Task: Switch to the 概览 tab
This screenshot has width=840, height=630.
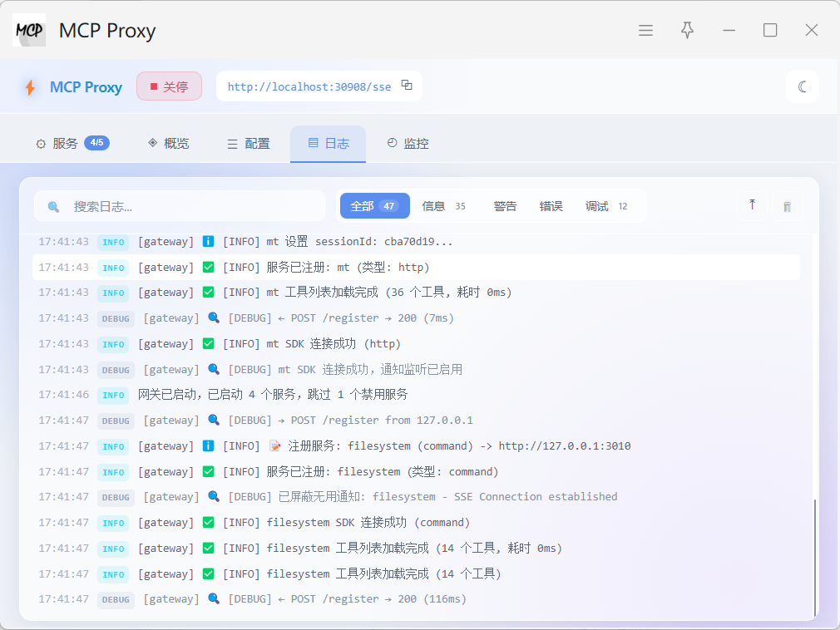Action: coord(169,144)
